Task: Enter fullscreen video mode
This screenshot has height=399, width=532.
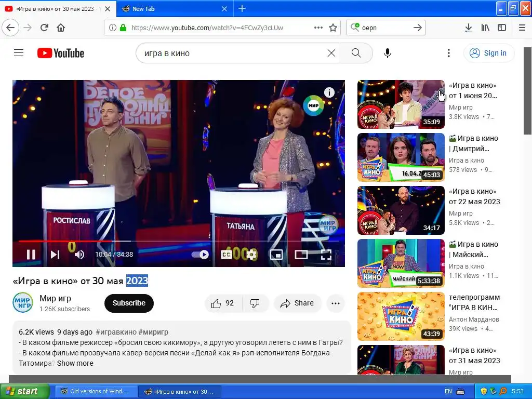Action: point(326,255)
